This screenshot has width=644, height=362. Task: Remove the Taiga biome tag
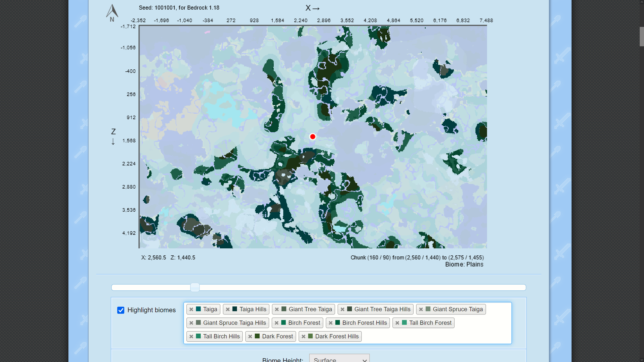point(191,309)
